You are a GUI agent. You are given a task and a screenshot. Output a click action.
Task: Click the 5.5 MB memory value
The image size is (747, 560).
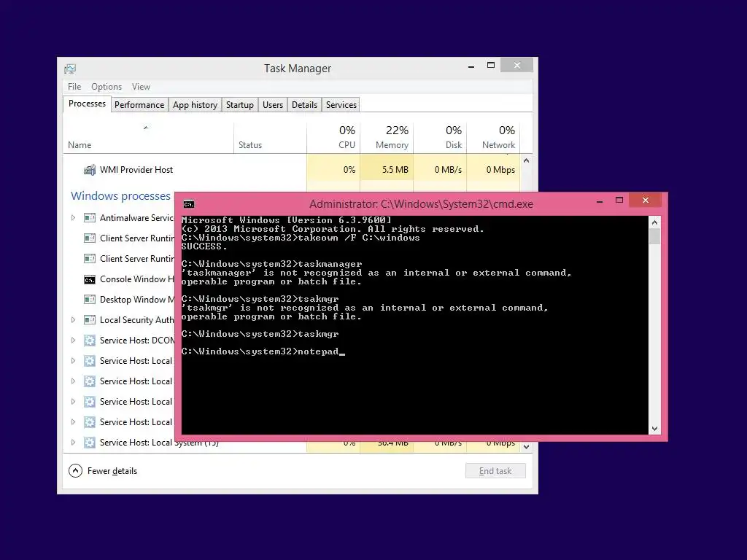(395, 170)
